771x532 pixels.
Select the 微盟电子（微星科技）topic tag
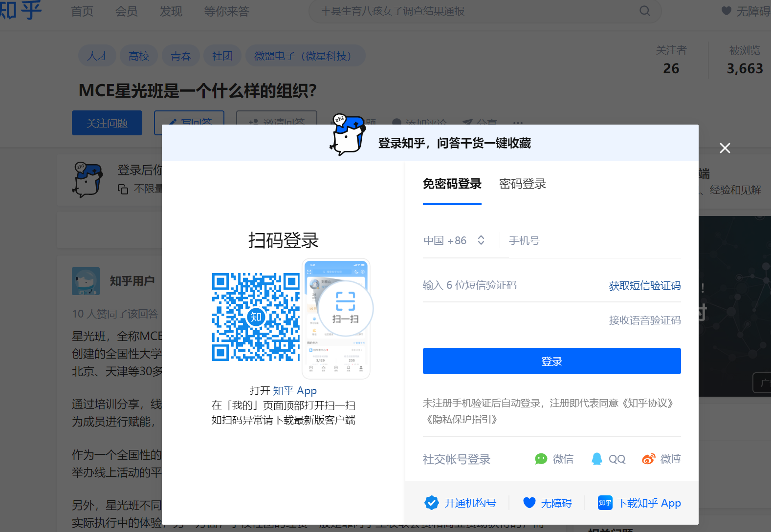[x=305, y=56]
